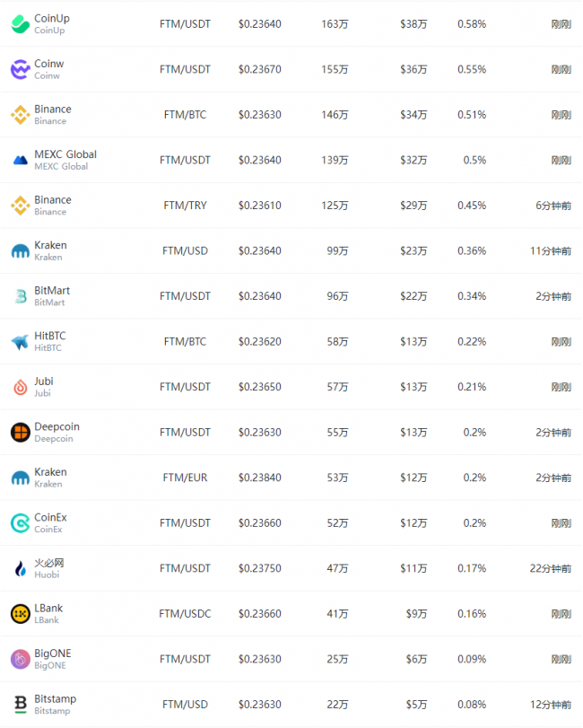The image size is (583, 728).
Task: Click the CoinEx teal logo icon
Action: point(21,523)
